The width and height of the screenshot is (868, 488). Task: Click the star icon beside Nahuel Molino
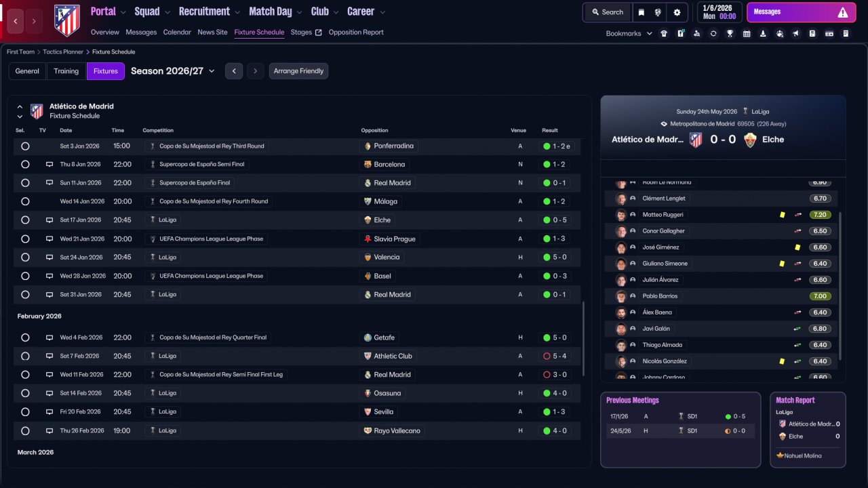point(780,455)
